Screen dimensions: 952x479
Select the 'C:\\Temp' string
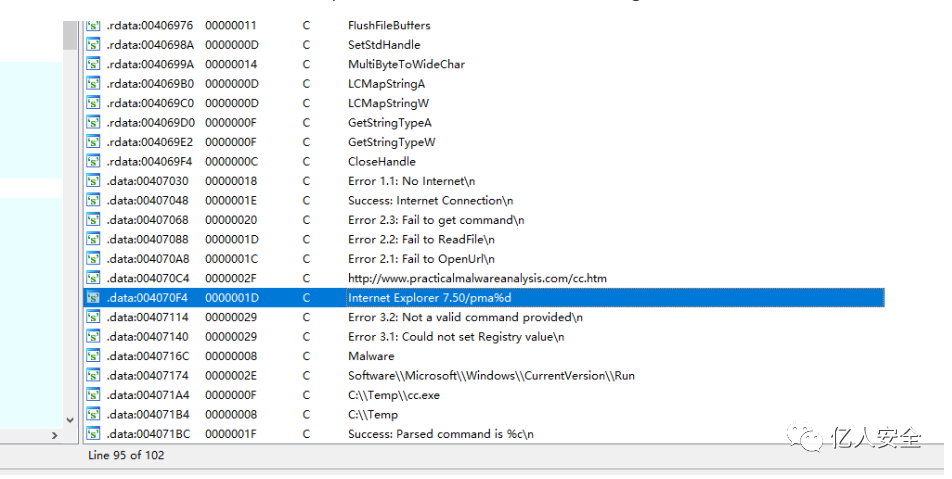click(x=373, y=414)
